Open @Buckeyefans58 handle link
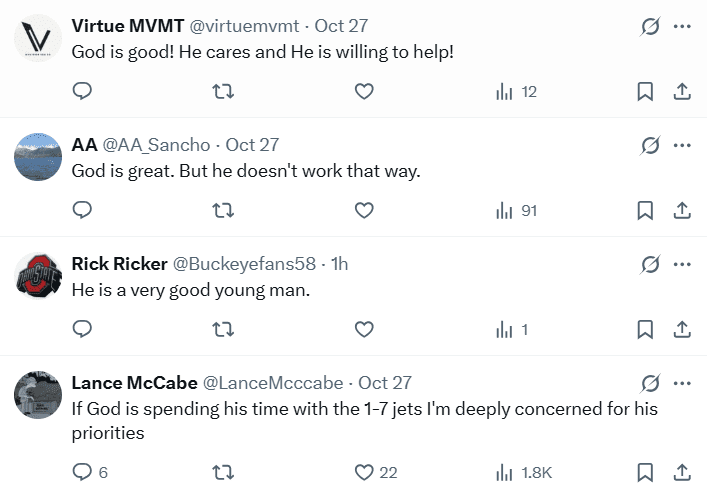 [244, 264]
